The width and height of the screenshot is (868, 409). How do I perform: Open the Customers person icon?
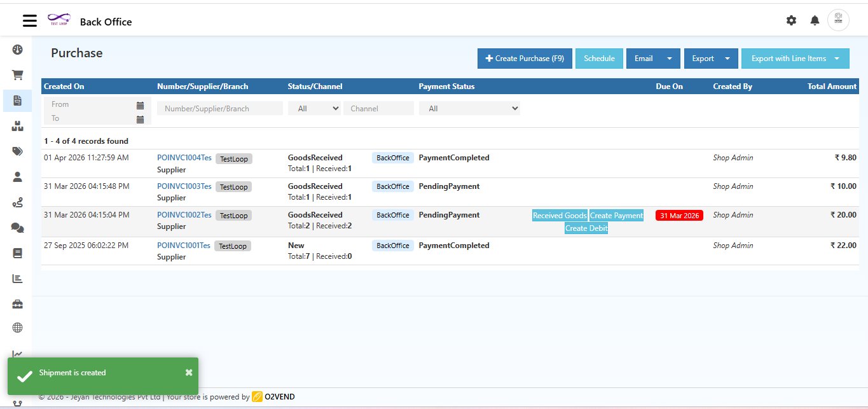(x=17, y=177)
